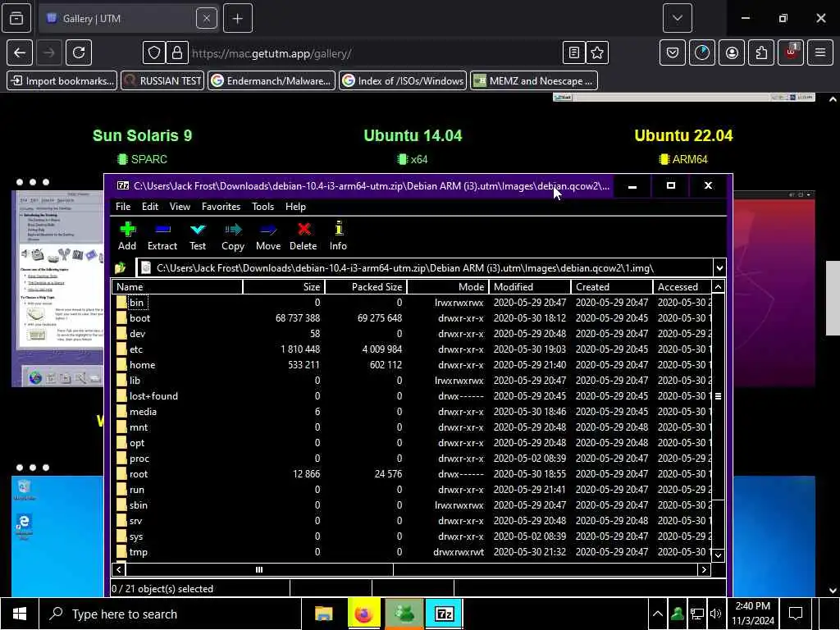The image size is (840, 630).
Task: Open Sun Solaris 9 gallery link
Action: tap(142, 135)
